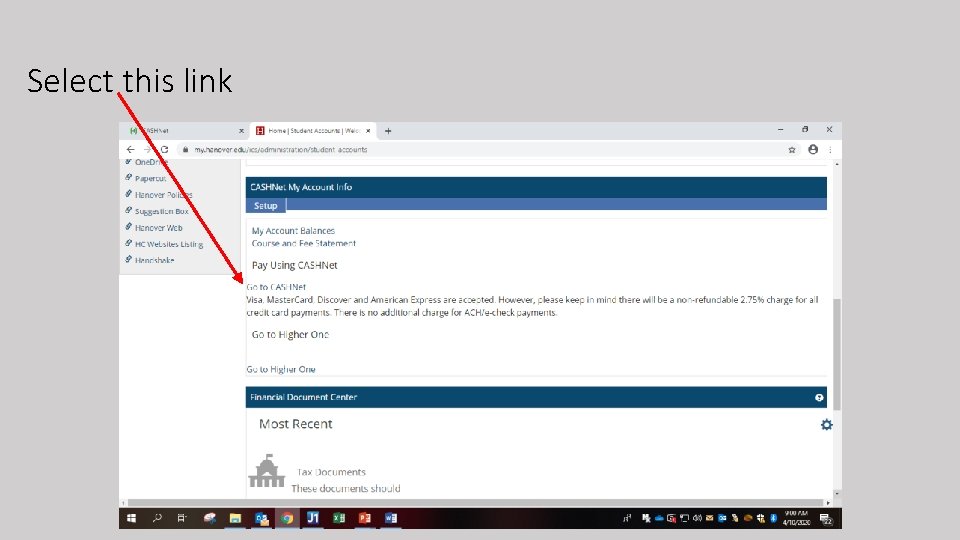This screenshot has width=960, height=540.
Task: Open the Chrome profile avatar icon
Action: tap(813, 149)
